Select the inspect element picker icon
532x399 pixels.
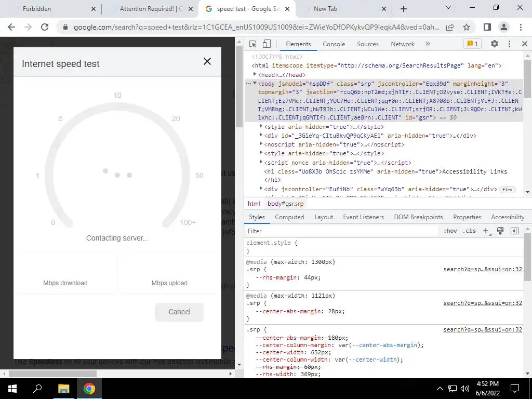click(x=252, y=44)
